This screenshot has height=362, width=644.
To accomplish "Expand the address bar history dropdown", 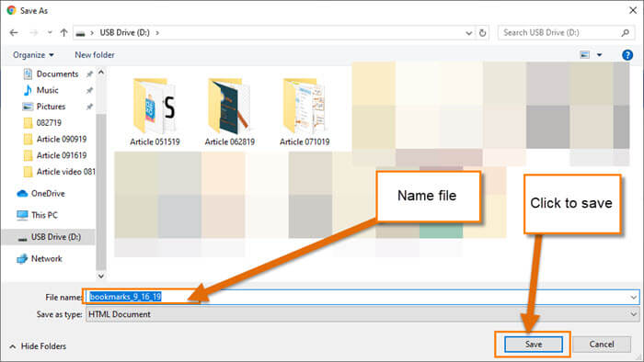I will (x=468, y=33).
